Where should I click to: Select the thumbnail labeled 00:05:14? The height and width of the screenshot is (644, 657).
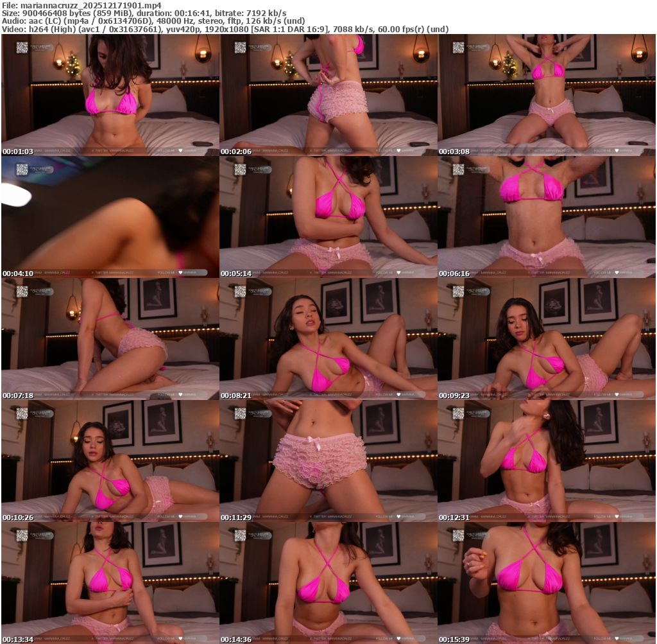coord(328,217)
